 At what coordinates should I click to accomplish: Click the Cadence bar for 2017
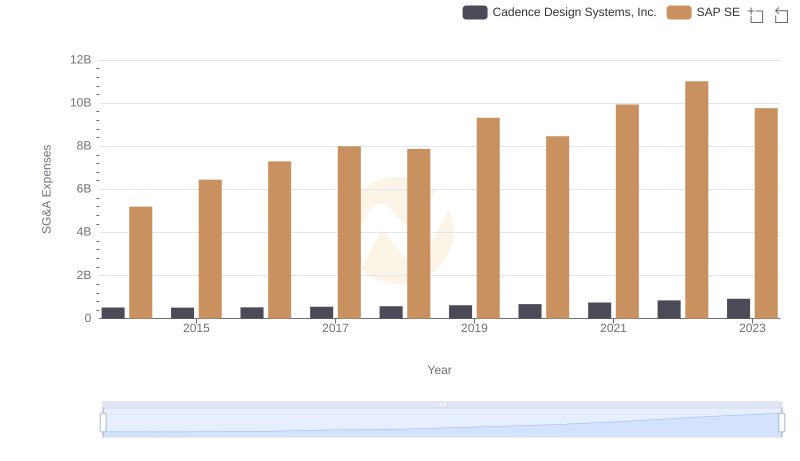pyautogui.click(x=321, y=313)
